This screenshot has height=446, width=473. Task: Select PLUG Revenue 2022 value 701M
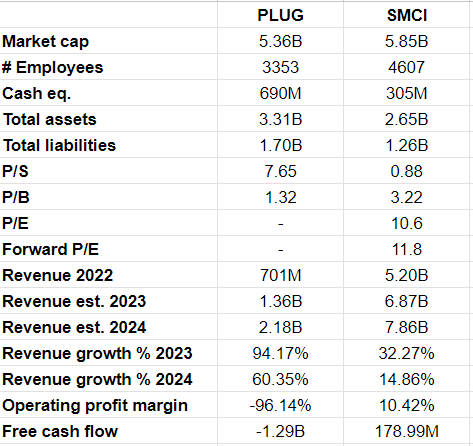(280, 275)
